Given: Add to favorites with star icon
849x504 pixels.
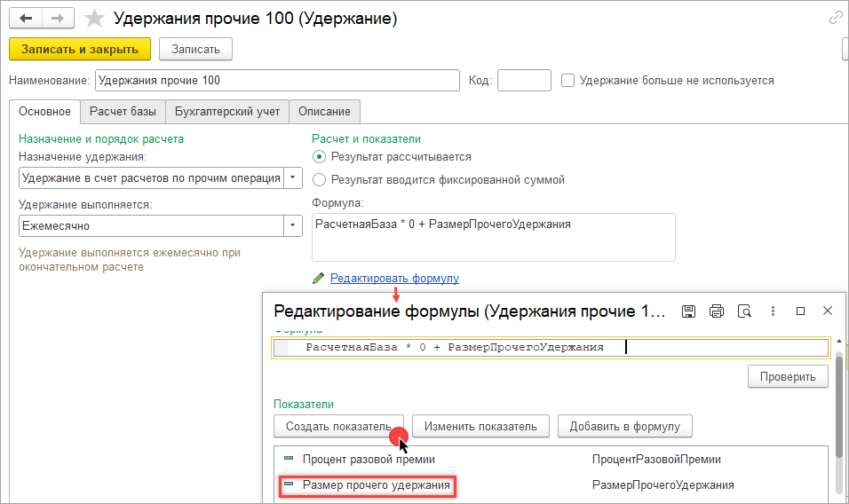Looking at the screenshot, I should [x=93, y=18].
